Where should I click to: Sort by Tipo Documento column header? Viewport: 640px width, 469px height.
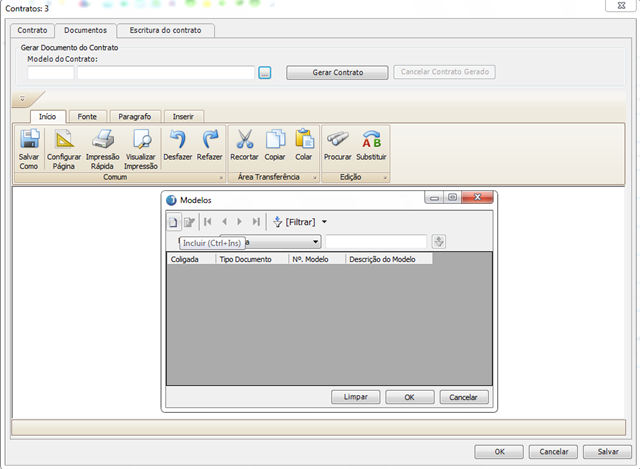point(252,259)
